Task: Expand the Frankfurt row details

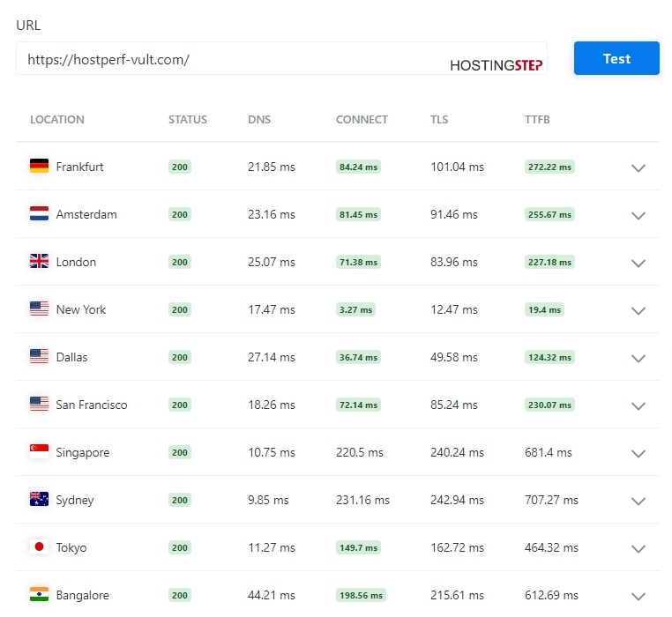Action: (x=638, y=168)
